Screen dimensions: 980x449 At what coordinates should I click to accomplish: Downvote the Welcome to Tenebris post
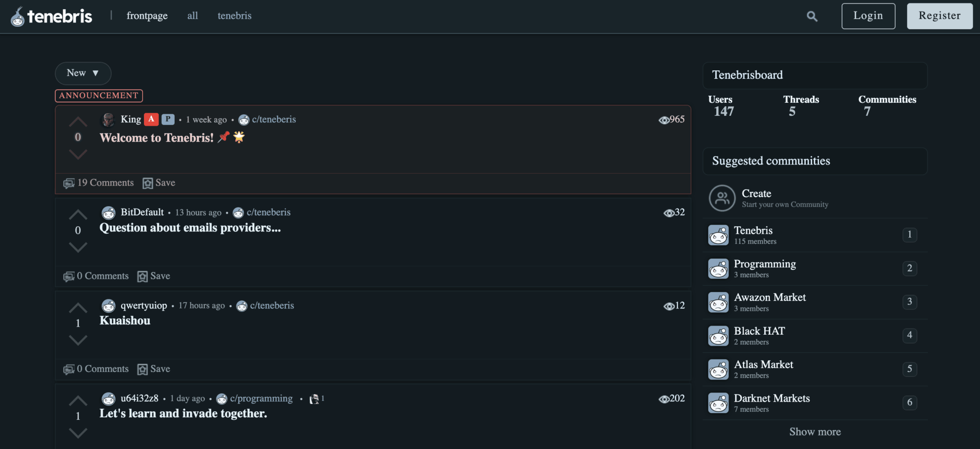tap(78, 154)
